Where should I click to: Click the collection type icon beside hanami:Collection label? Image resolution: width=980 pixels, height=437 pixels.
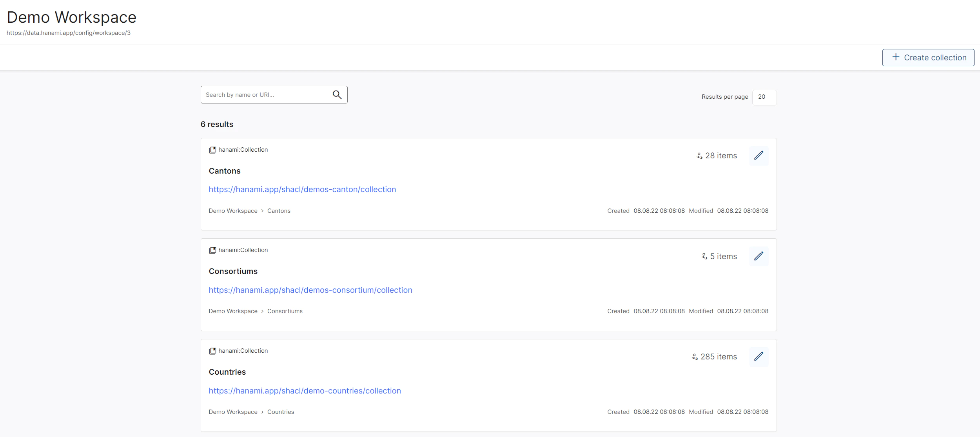click(212, 149)
